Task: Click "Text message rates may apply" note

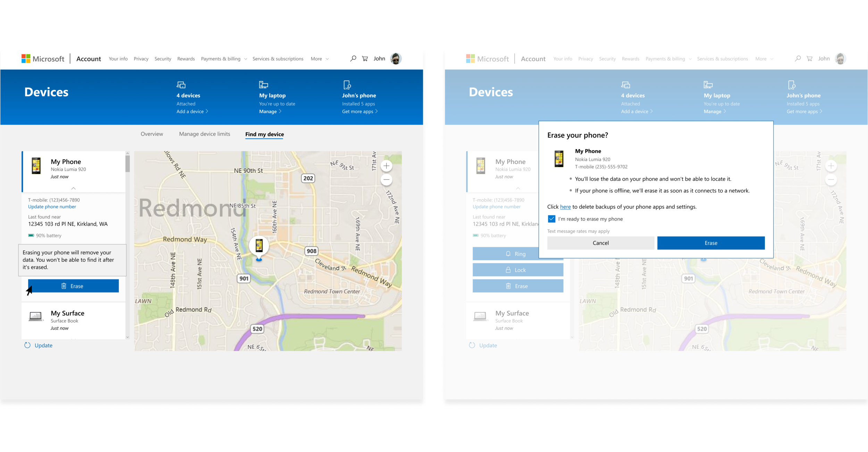Action: (x=578, y=231)
